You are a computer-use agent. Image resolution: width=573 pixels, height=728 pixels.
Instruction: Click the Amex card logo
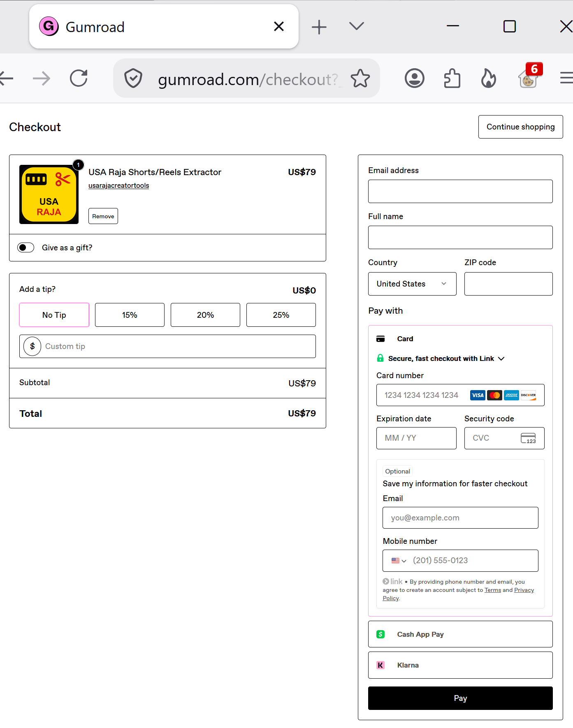(511, 395)
